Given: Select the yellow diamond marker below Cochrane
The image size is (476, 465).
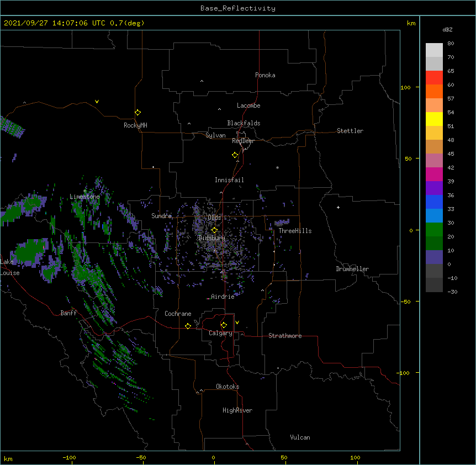Looking at the screenshot, I should 188,326.
